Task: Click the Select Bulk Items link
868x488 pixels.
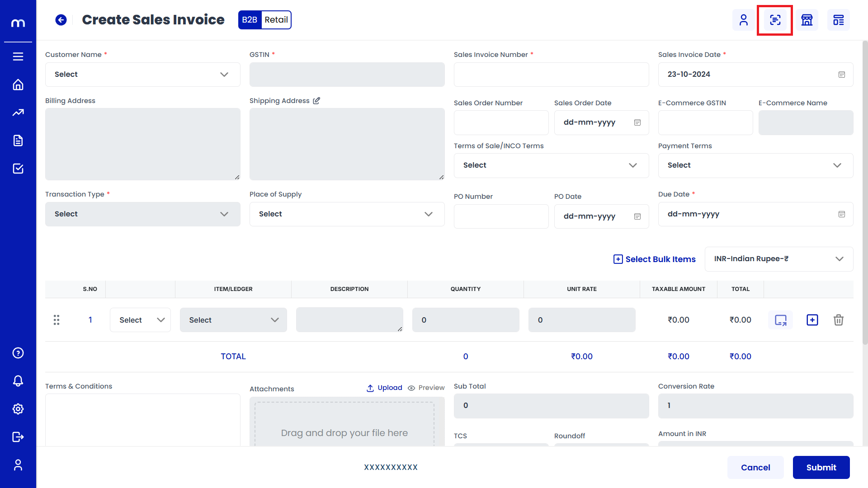Action: coord(655,259)
